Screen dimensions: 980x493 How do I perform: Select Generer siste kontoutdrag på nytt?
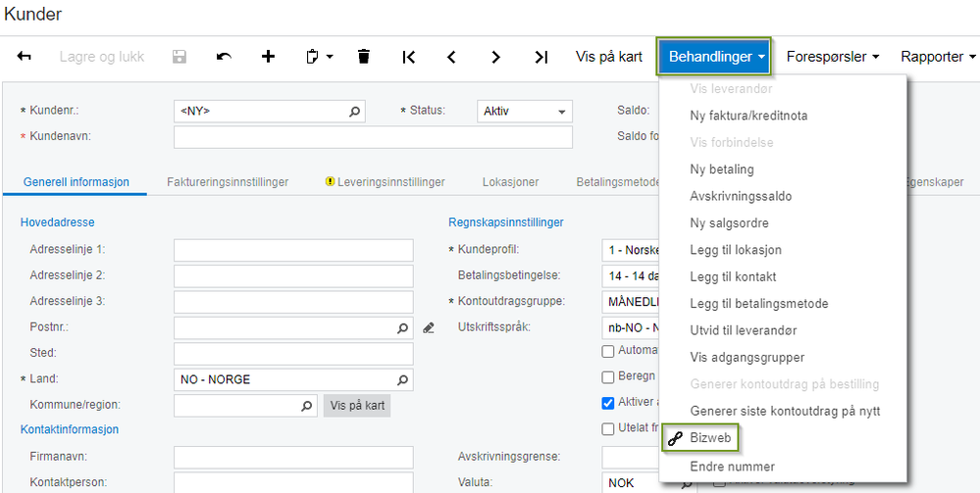(785, 412)
